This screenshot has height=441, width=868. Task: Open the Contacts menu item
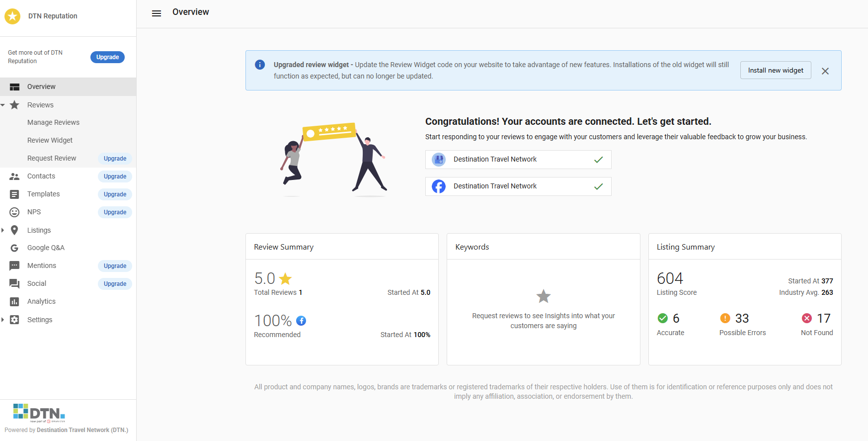coord(41,176)
